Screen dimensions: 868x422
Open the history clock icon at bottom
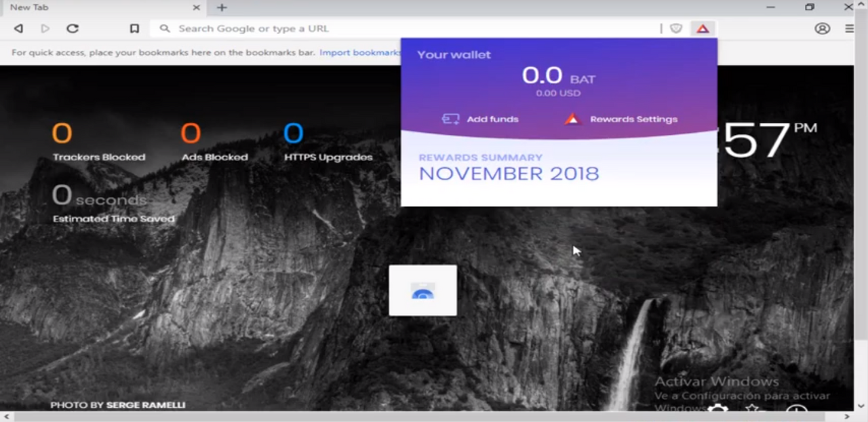point(796,409)
